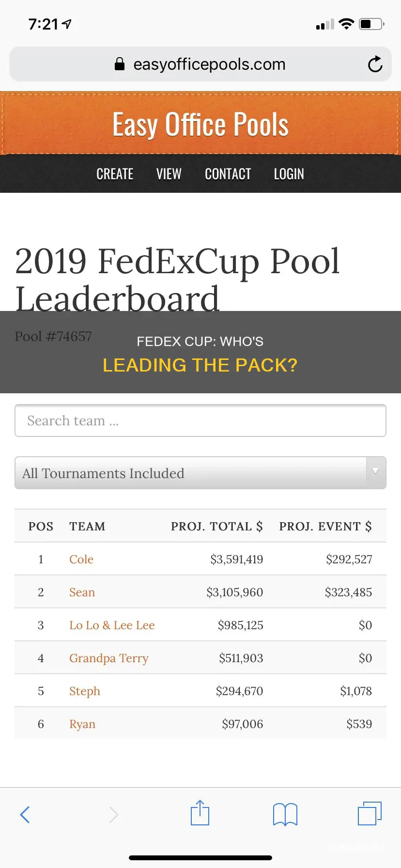Focus the Search team input field
Image resolution: width=401 pixels, height=868 pixels.
[200, 420]
